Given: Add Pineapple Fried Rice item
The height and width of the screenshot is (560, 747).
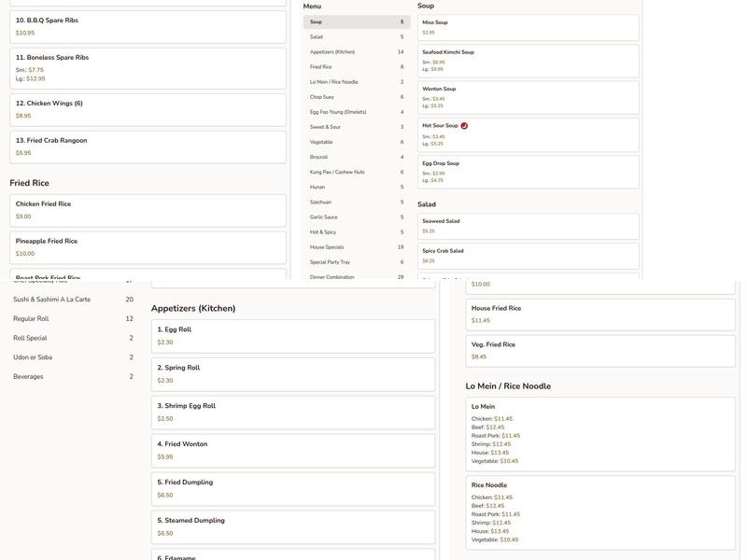Looking at the screenshot, I should 148,247.
